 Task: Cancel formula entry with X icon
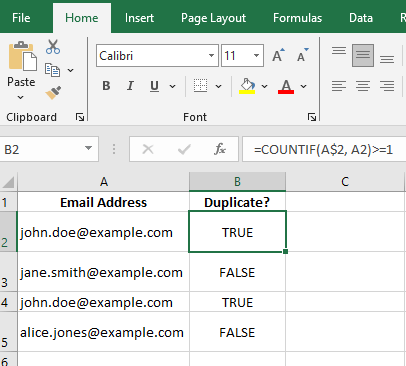[x=148, y=149]
